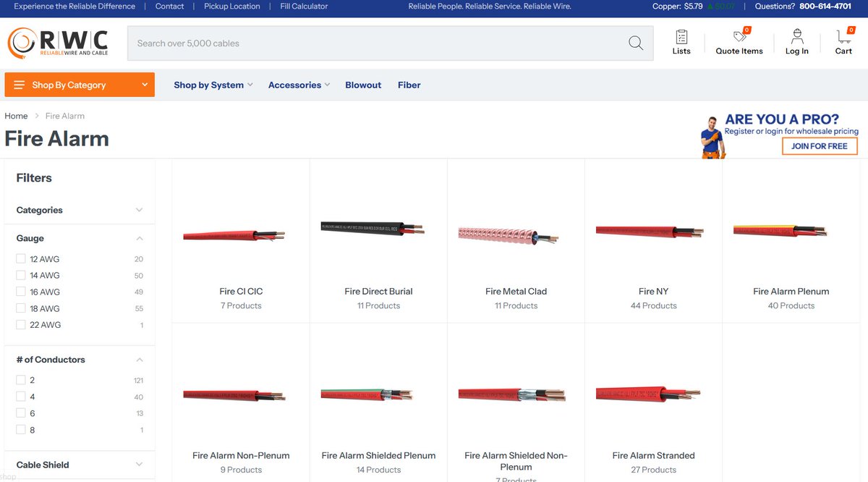This screenshot has width=868, height=482.
Task: Check the 2 conductors filter
Action: (21, 380)
